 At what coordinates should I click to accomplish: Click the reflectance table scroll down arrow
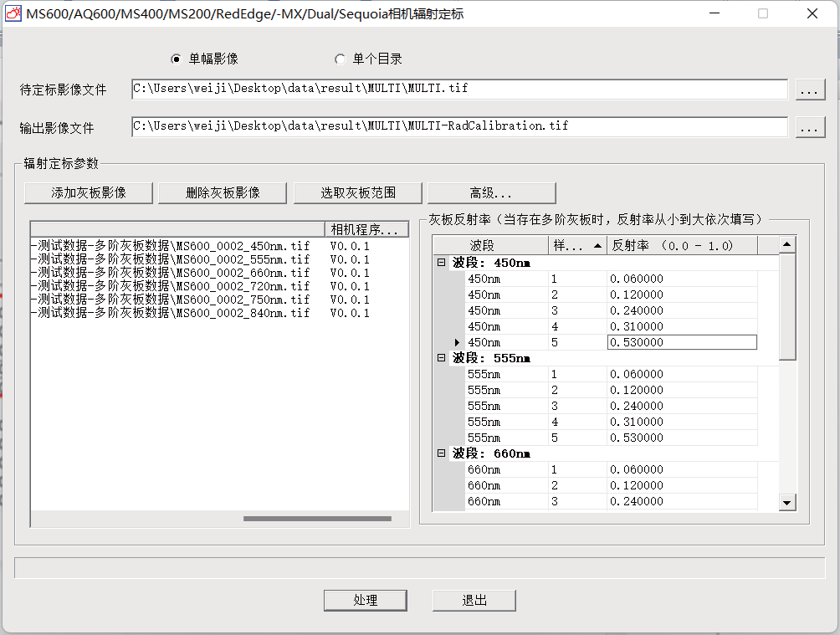787,503
